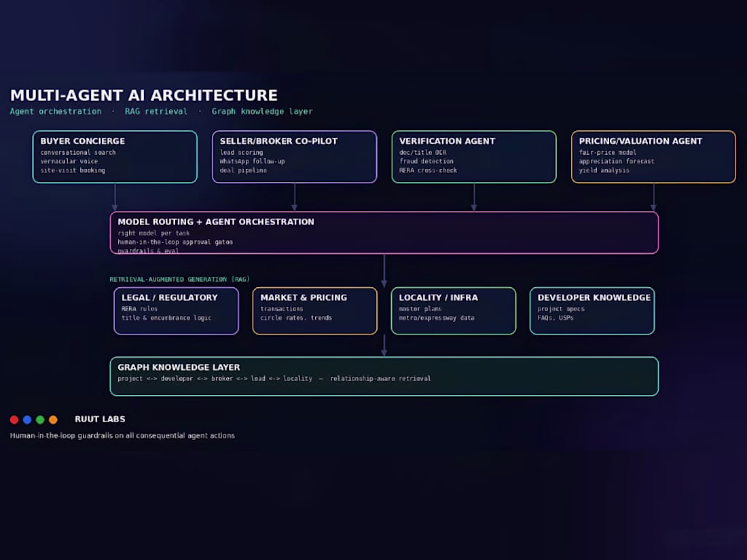The image size is (747, 560).
Task: Click 'human-in-the-loop approval gates' line
Action: coord(175,242)
